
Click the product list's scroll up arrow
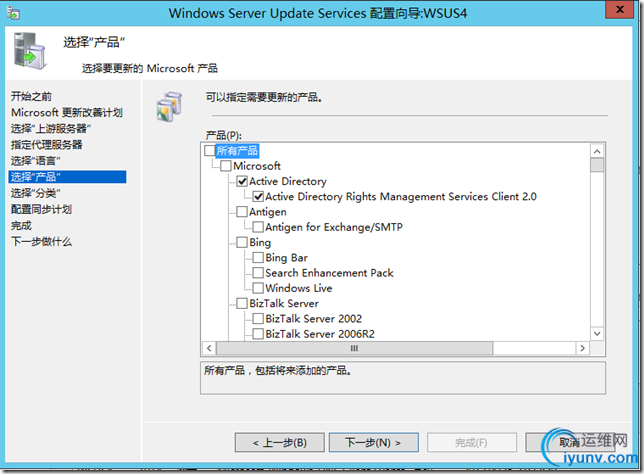[597, 151]
